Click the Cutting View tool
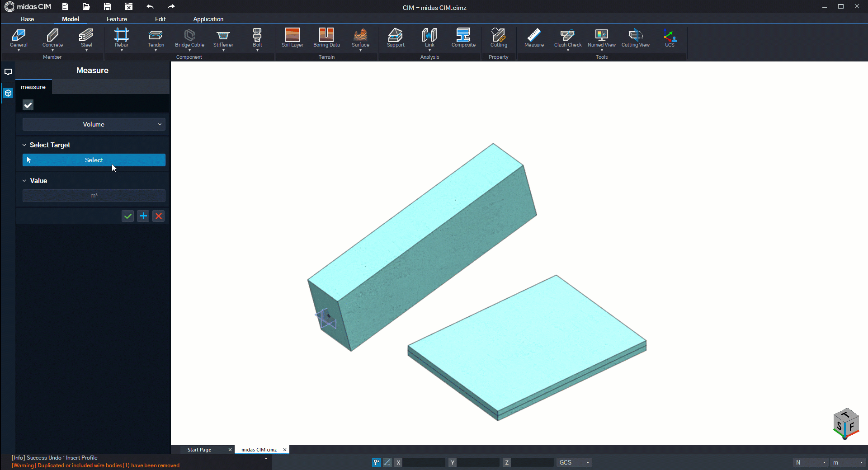Viewport: 868px width, 470px height. (x=635, y=38)
